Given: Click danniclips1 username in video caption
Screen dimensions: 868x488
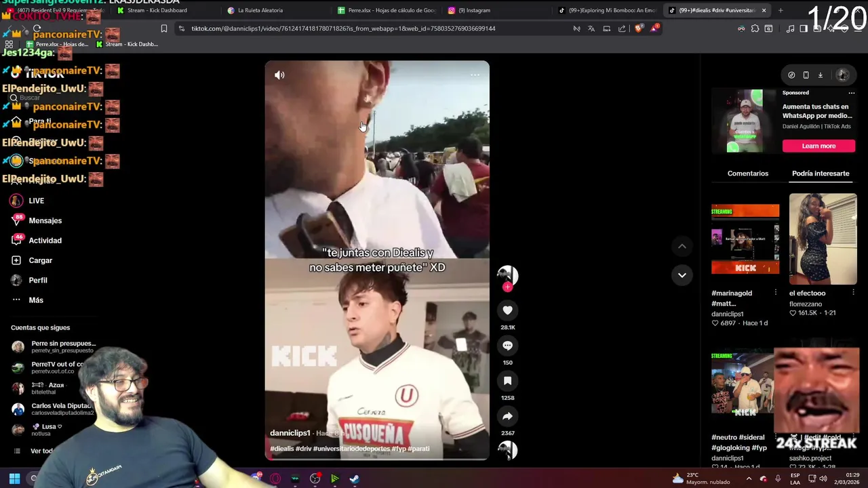Looking at the screenshot, I should click(290, 433).
